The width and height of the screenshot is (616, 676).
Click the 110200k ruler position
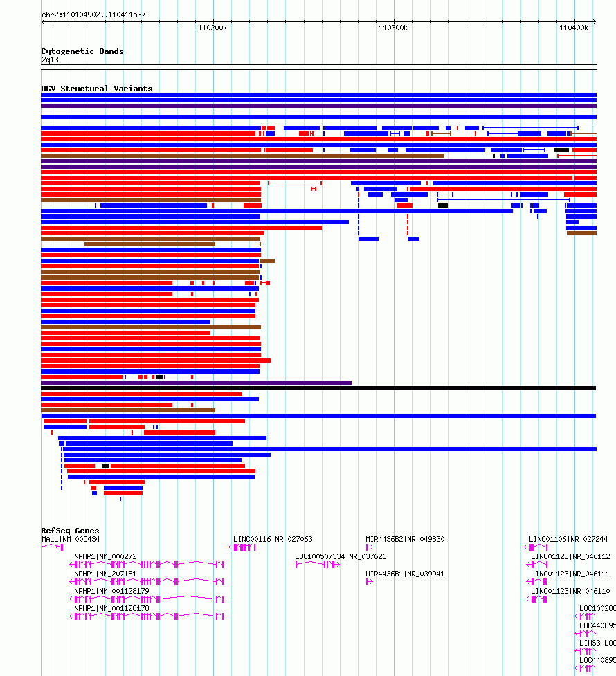(212, 28)
